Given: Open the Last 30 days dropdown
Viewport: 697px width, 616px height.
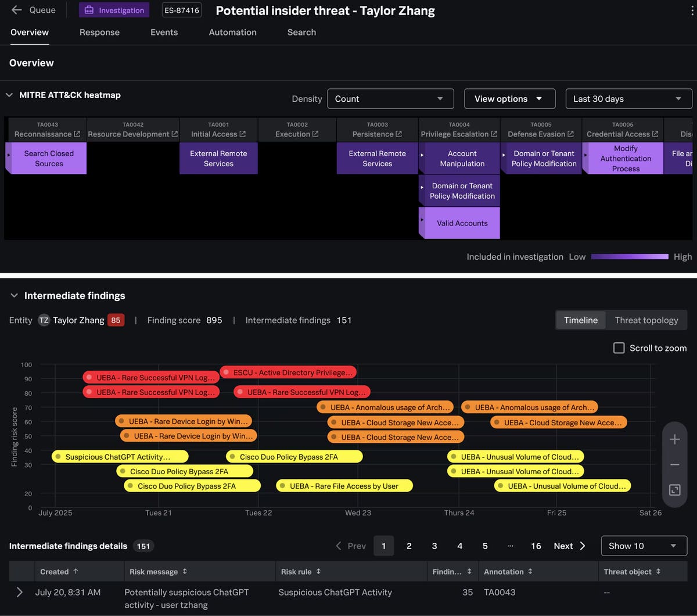Looking at the screenshot, I should tap(628, 99).
